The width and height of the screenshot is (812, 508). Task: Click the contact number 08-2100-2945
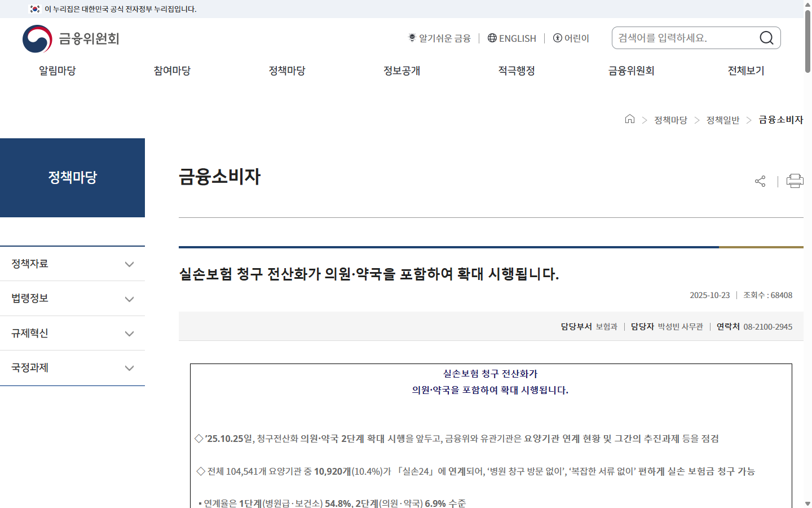[768, 327]
